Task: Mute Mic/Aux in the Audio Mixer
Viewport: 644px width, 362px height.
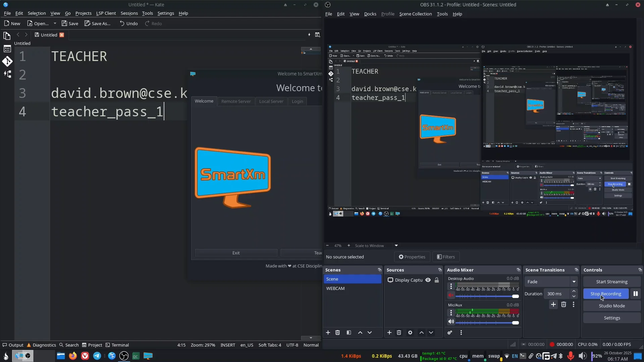Action: (x=451, y=322)
